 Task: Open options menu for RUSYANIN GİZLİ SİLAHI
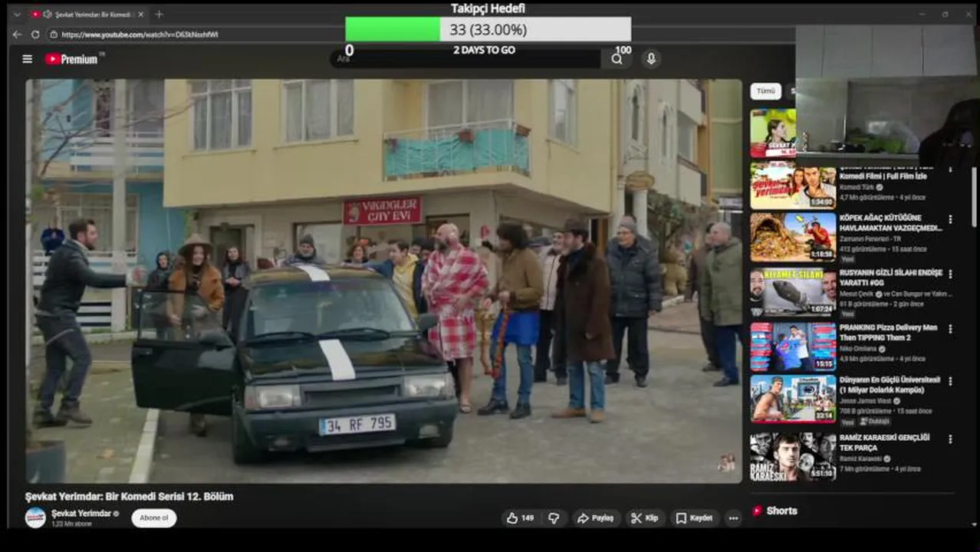[950, 274]
